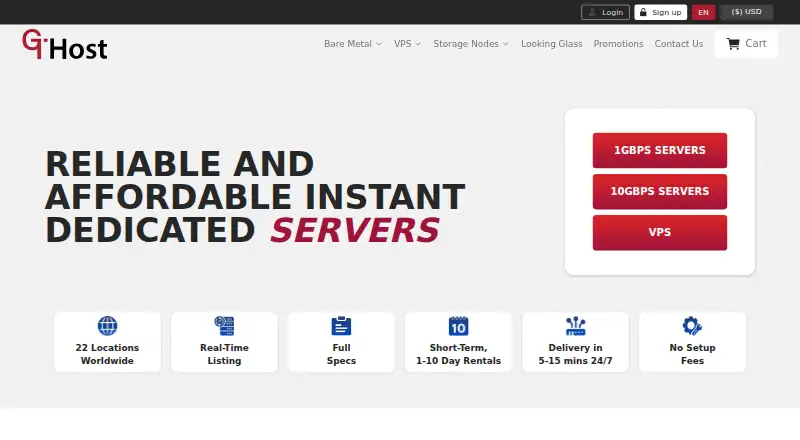Expand the VPS navigation dropdown

[x=407, y=44]
